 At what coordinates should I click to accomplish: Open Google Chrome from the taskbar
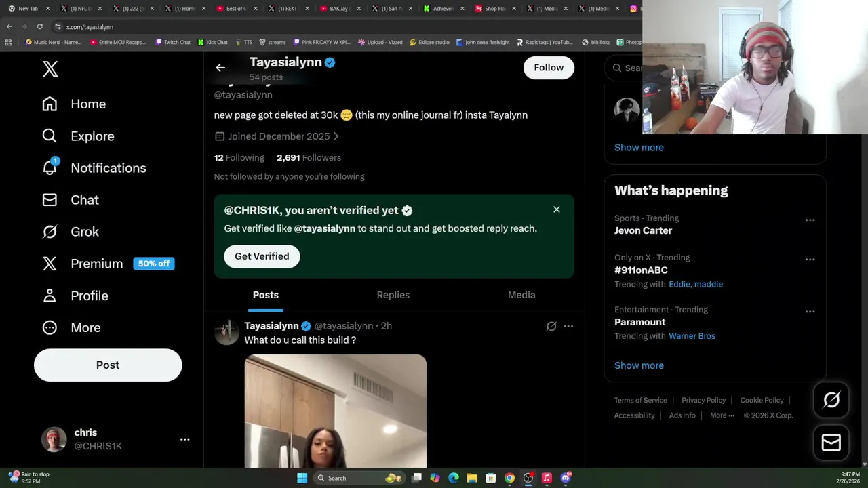509,478
